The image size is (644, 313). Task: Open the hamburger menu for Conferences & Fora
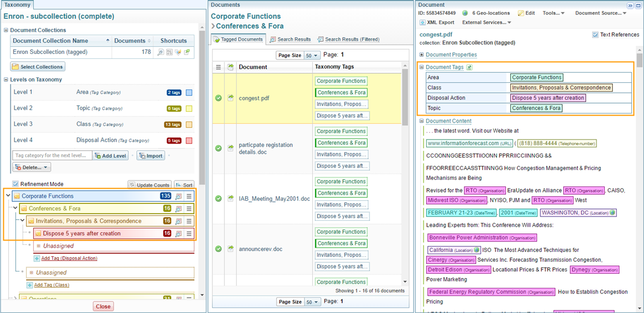tap(189, 209)
